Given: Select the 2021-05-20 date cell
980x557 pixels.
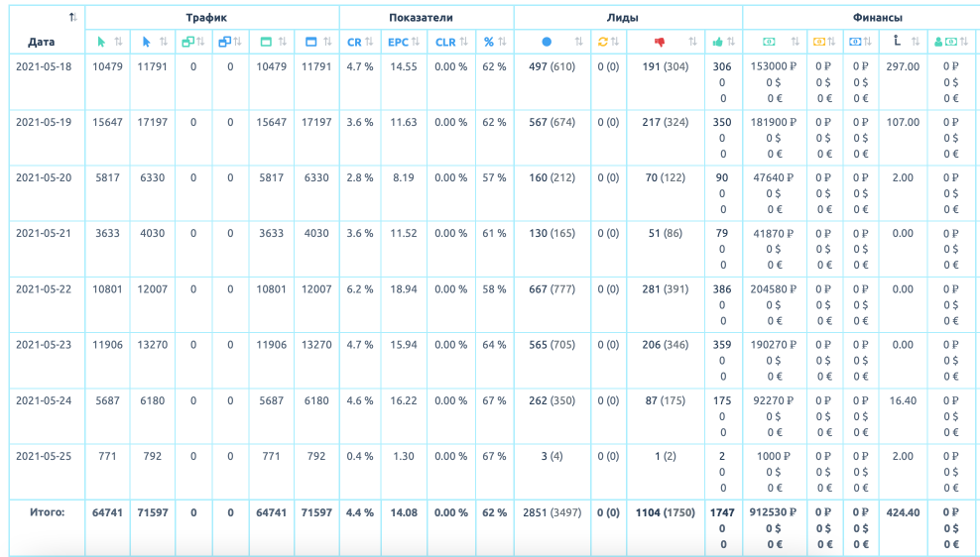Looking at the screenshot, I should coord(44,178).
